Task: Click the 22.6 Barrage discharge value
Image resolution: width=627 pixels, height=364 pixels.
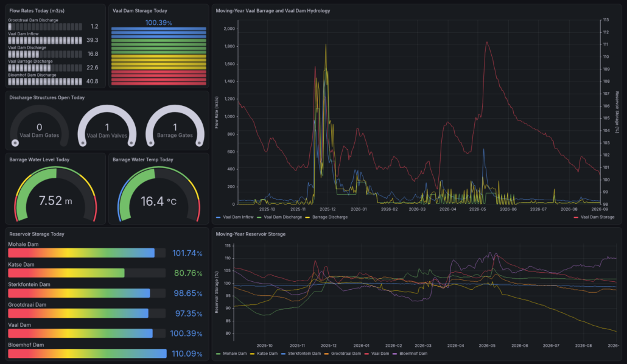Action: [93, 68]
